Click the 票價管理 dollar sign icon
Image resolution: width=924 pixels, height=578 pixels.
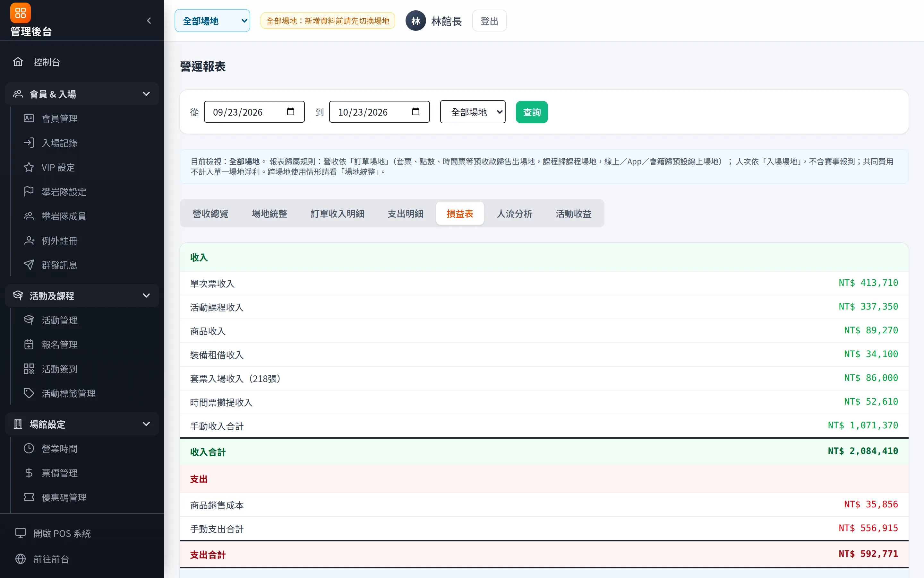[x=29, y=473]
